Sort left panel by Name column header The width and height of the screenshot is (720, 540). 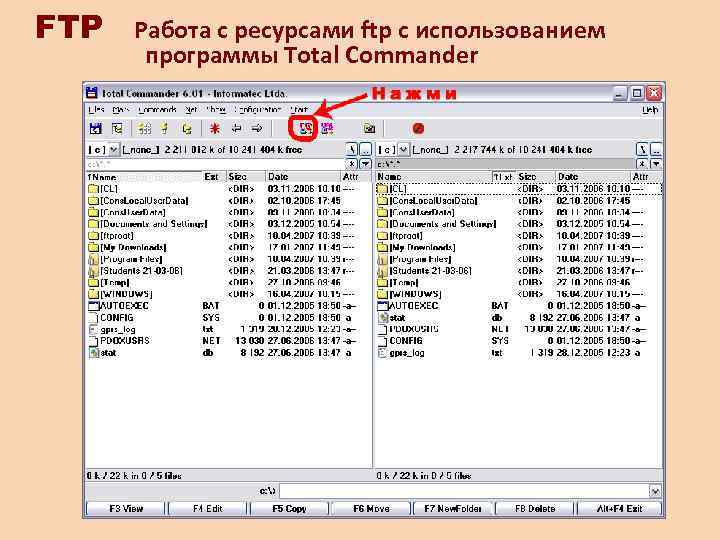point(144,177)
